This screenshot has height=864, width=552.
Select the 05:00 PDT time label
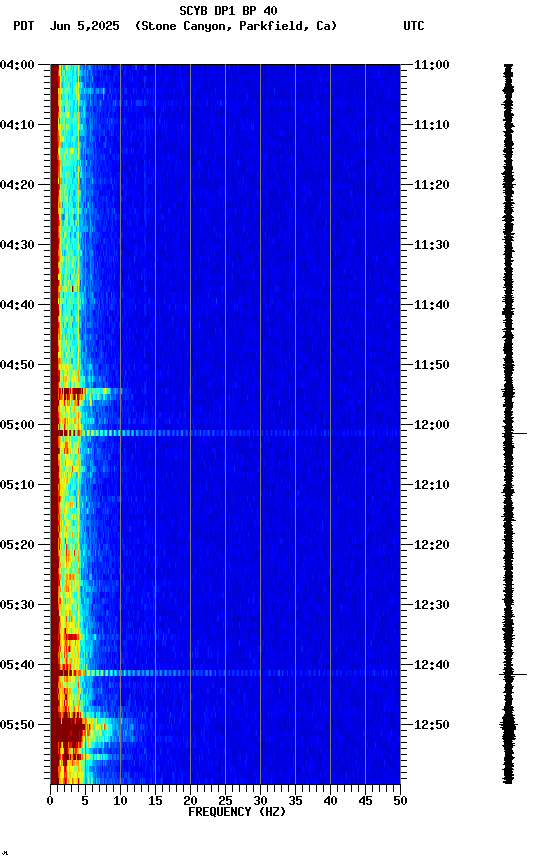(x=17, y=425)
